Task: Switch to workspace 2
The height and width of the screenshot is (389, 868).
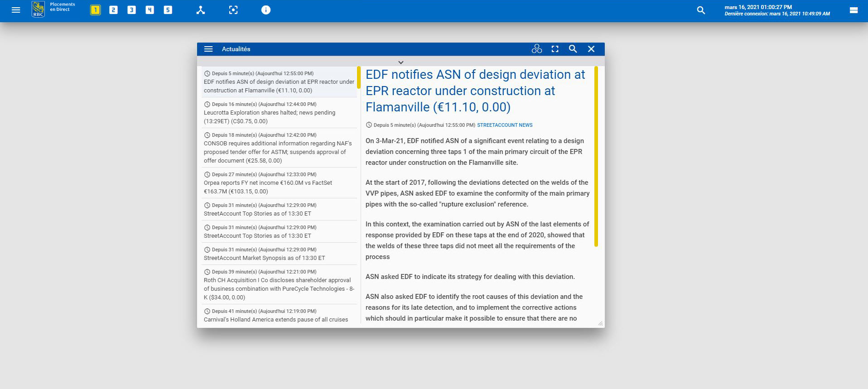Action: (113, 10)
